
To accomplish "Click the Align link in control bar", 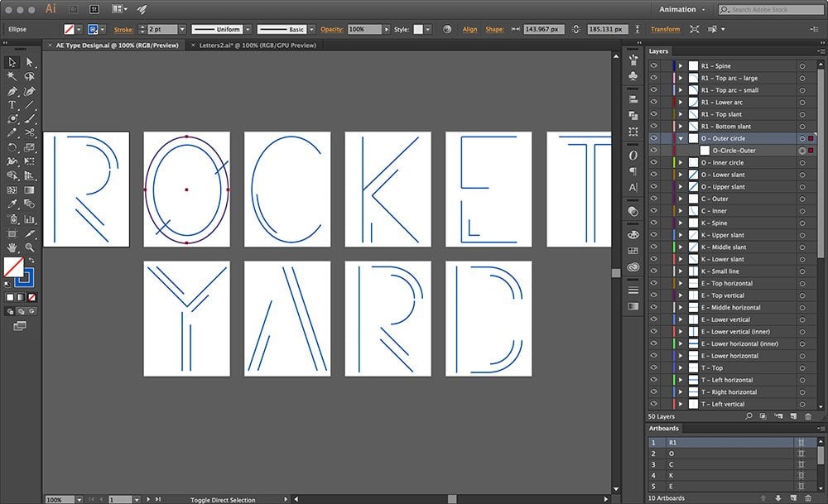I will [x=469, y=29].
